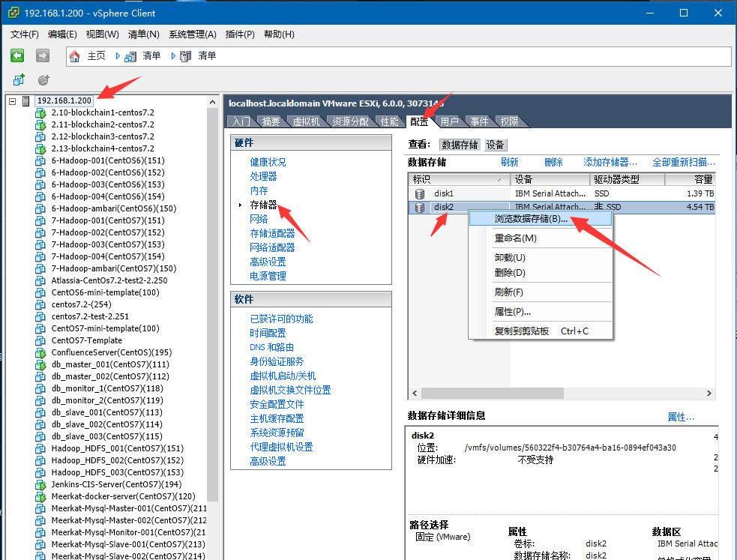Click the VM icon of 6-Hadoop-001(CentOS6)(151)

(41, 160)
